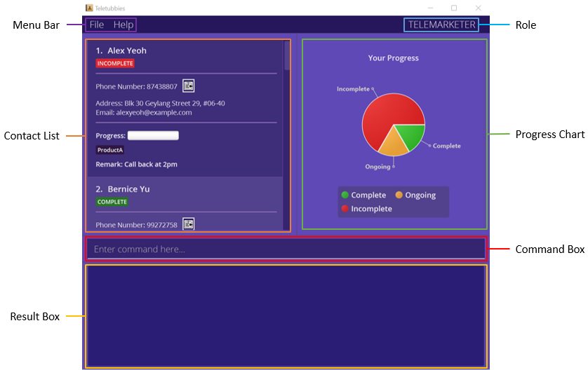588x370 pixels.
Task: Click the COMPLETE status tag for Bernice Yu
Action: [112, 202]
